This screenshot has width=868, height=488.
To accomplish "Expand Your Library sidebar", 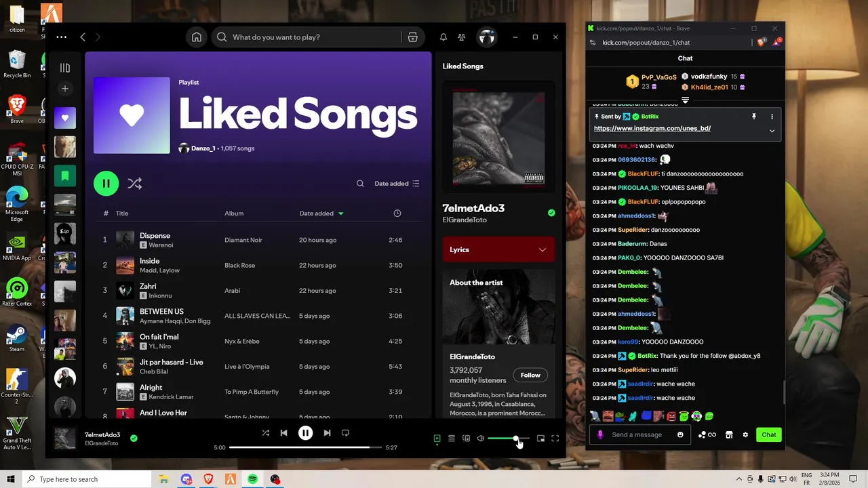I will click(x=65, y=68).
